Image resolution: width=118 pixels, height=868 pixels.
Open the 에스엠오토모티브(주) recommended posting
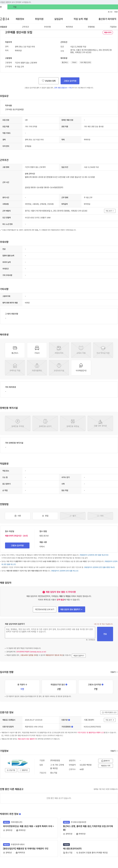89,849
